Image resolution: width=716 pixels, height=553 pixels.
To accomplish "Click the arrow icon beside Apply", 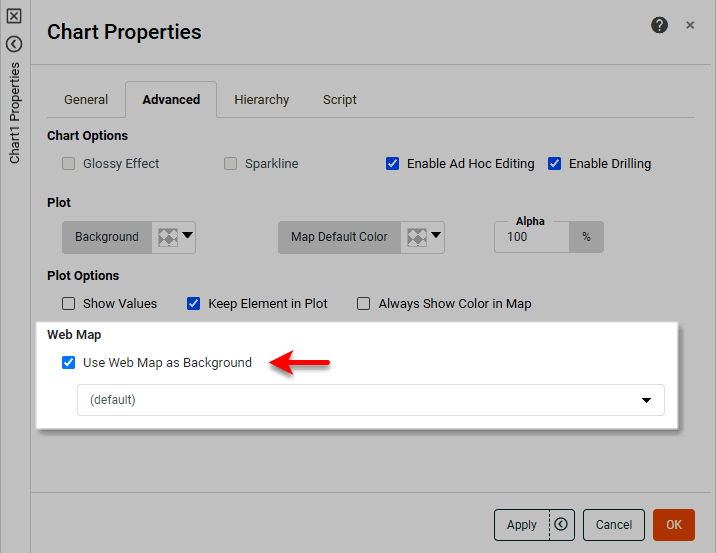I will tap(561, 524).
